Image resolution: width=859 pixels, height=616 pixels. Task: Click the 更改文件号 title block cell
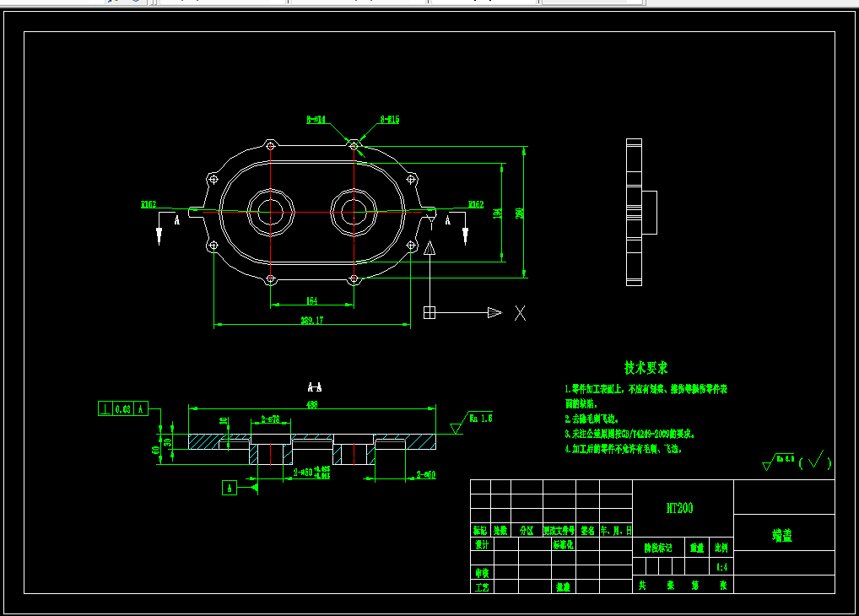pos(559,531)
